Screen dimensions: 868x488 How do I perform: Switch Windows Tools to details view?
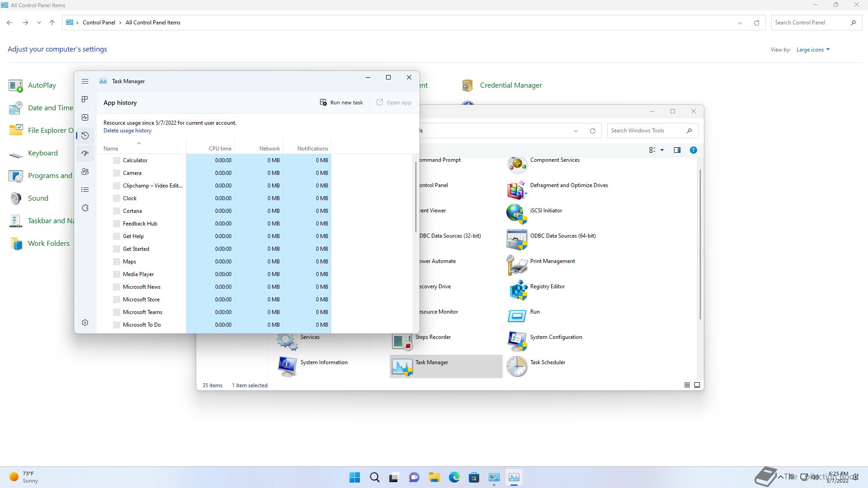[687, 385]
